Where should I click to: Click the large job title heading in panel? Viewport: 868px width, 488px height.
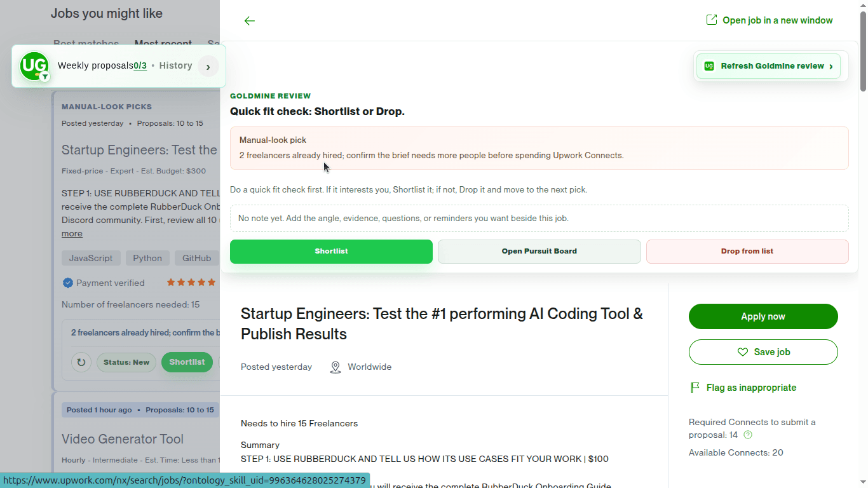pos(442,324)
